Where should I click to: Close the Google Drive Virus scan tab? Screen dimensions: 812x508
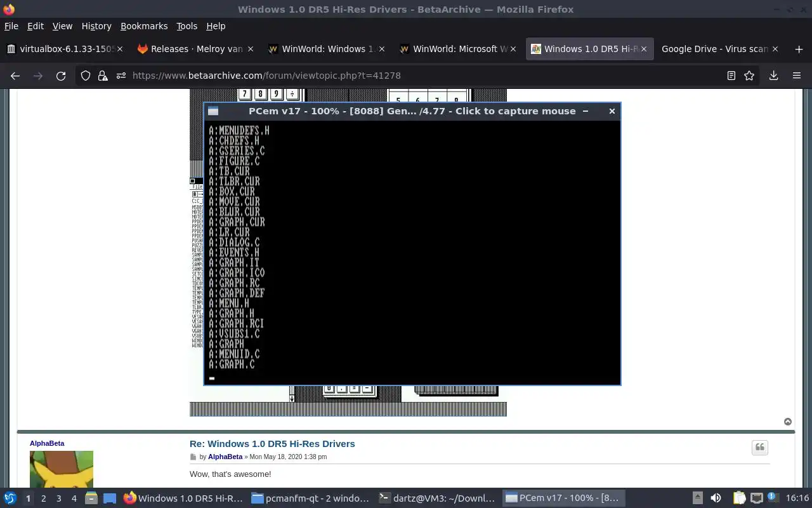tap(775, 49)
